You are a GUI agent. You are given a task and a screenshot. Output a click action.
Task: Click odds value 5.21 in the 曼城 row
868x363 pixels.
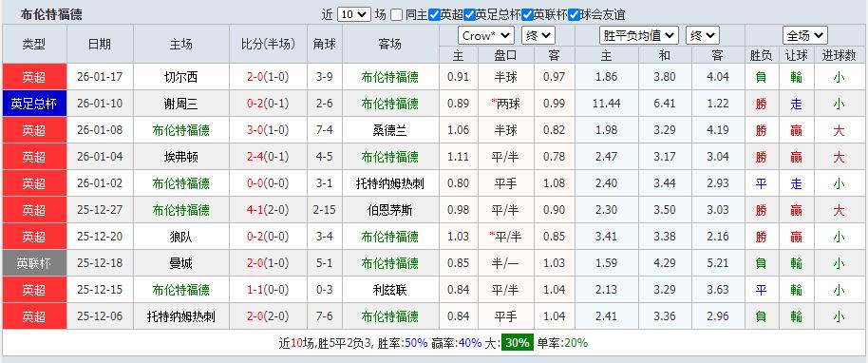pos(718,263)
